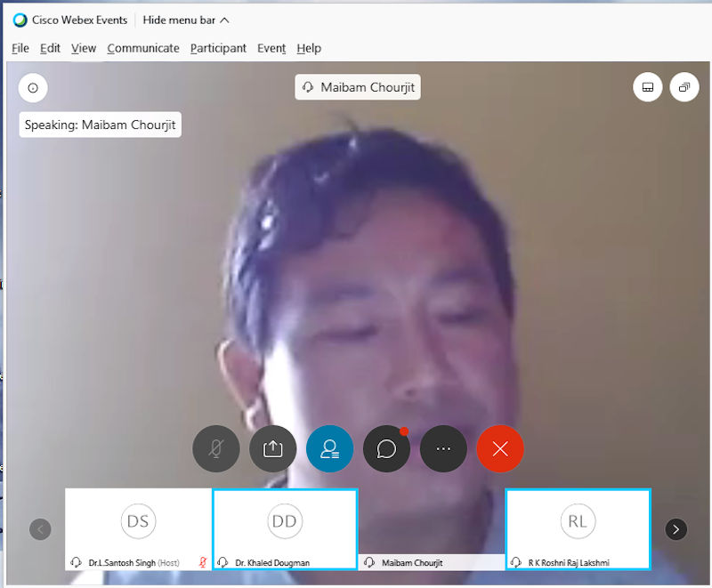
Task: Open the chat bubble button
Action: pyautogui.click(x=386, y=448)
